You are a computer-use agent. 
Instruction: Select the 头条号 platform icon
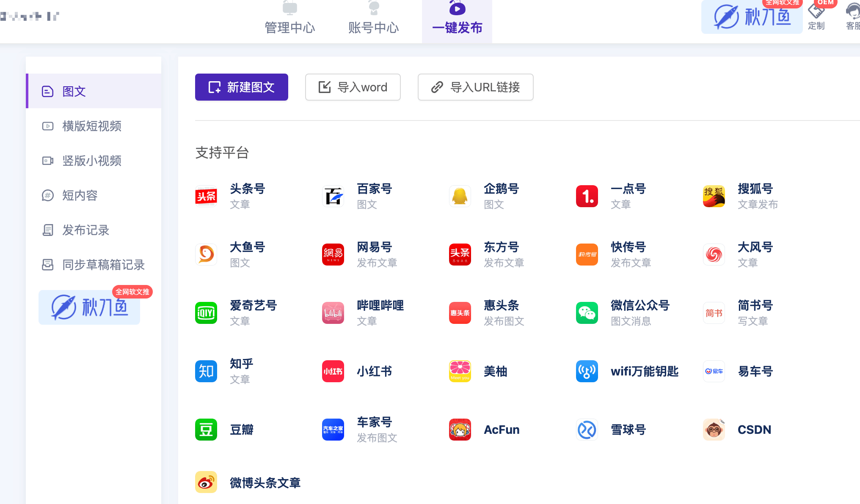click(206, 196)
